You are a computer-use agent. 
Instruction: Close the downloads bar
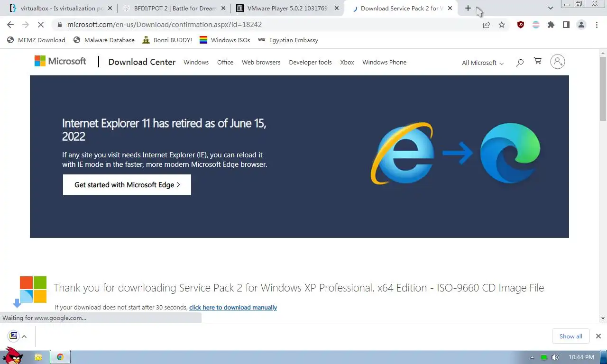[x=598, y=336]
